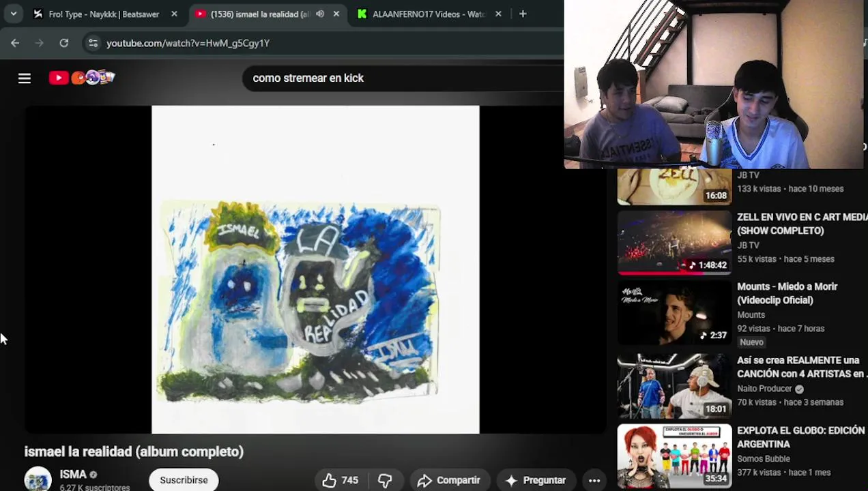Image resolution: width=868 pixels, height=491 pixels.
Task: Switch to the ALAANFERNO17 Videos Kick tab
Action: pyautogui.click(x=429, y=14)
